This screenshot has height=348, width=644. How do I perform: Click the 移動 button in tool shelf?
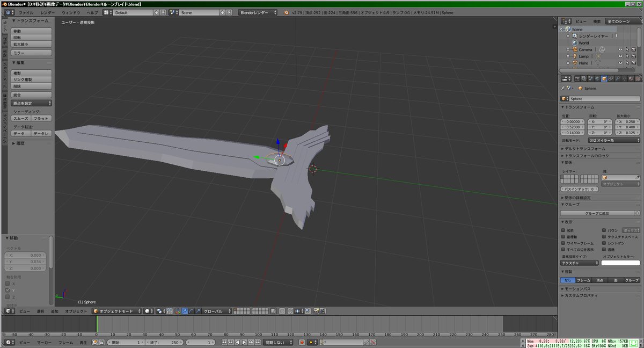(32, 31)
